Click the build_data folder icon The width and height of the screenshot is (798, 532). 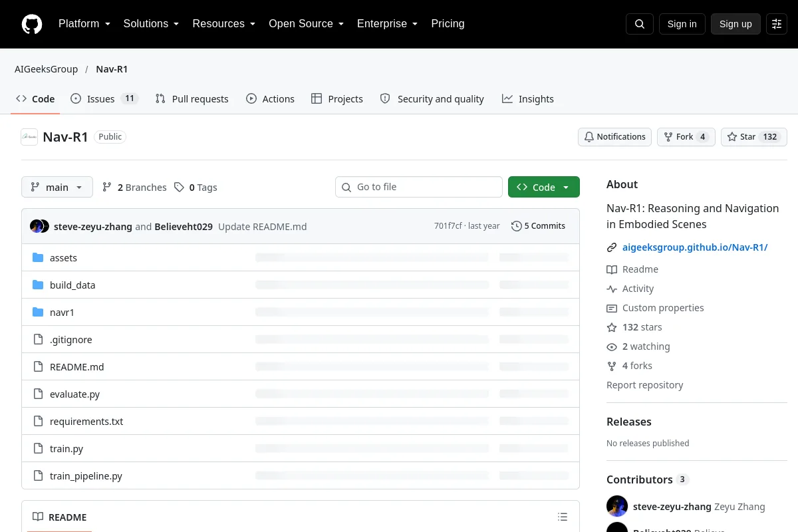(38, 285)
